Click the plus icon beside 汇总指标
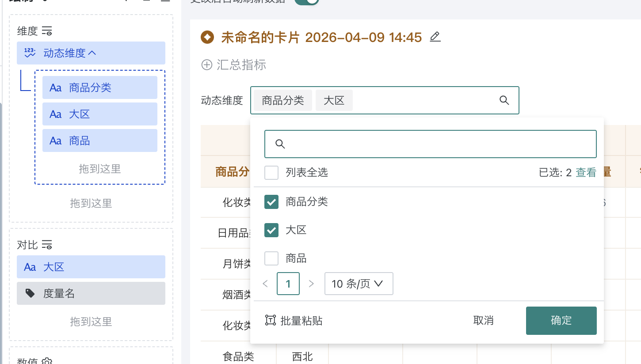 (206, 65)
